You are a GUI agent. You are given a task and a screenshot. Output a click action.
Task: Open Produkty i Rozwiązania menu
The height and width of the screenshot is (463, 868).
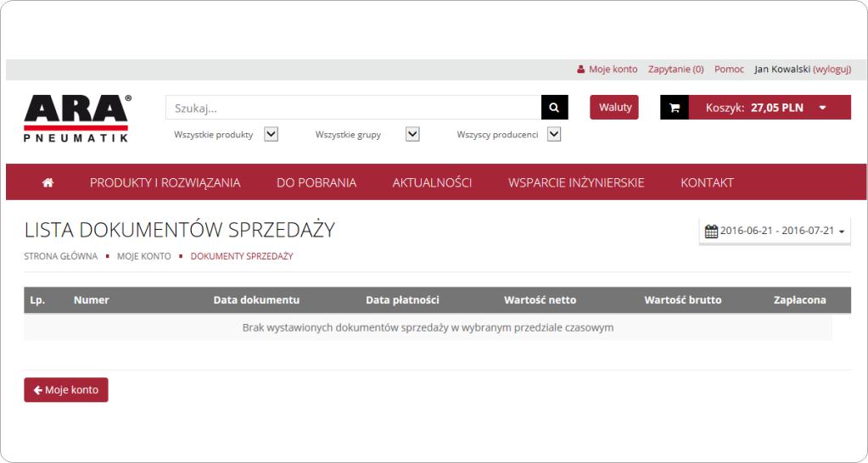(165, 182)
